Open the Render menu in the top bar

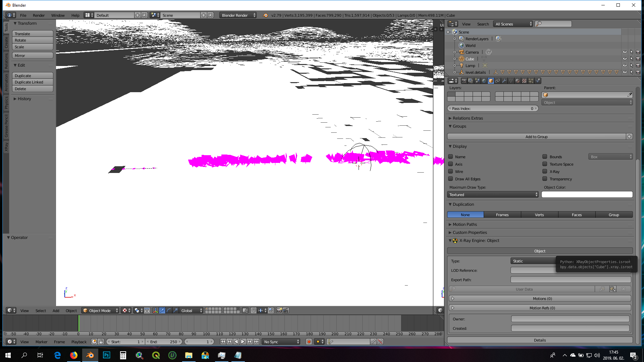(x=39, y=15)
